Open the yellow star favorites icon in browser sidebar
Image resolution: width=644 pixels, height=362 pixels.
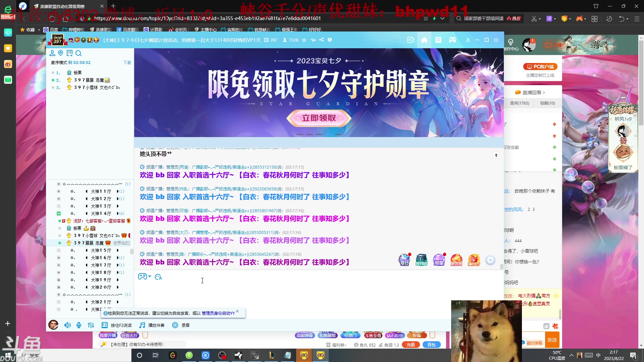(8, 48)
